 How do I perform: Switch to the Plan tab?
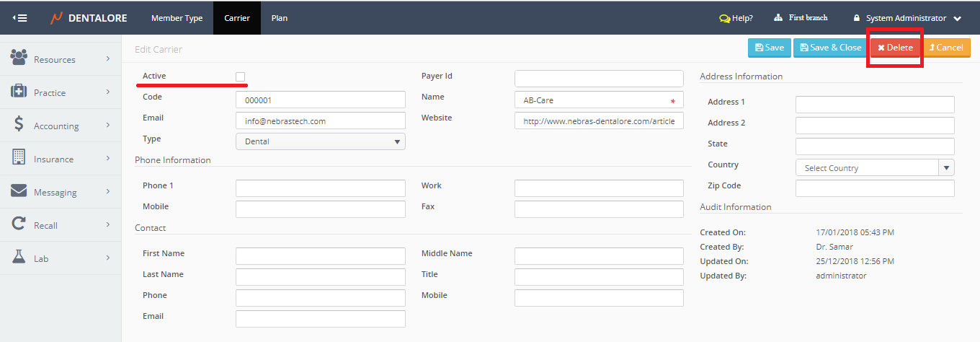pyautogui.click(x=280, y=18)
